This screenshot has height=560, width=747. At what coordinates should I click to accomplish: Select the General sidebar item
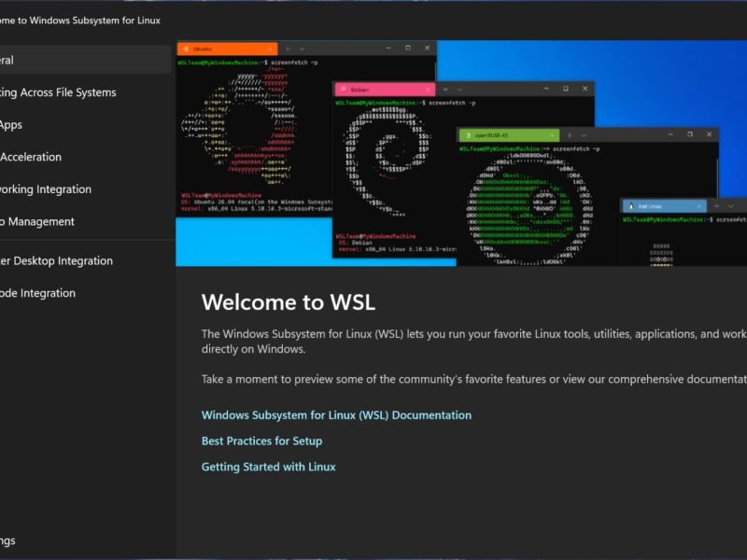tap(83, 60)
